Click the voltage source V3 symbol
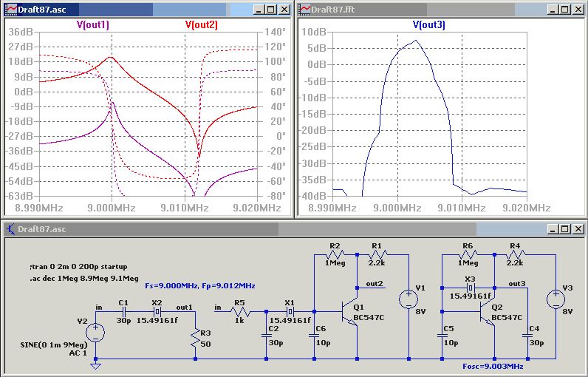The width and height of the screenshot is (588, 377). pyautogui.click(x=555, y=299)
